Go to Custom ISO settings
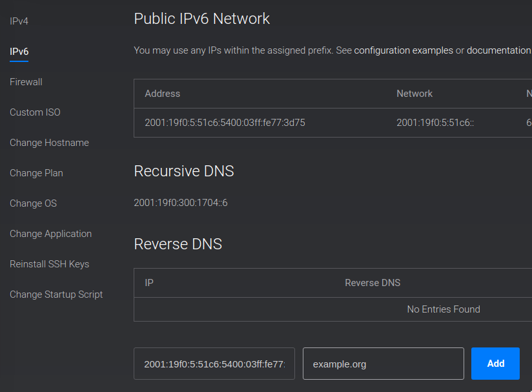532x392 pixels. pos(35,112)
